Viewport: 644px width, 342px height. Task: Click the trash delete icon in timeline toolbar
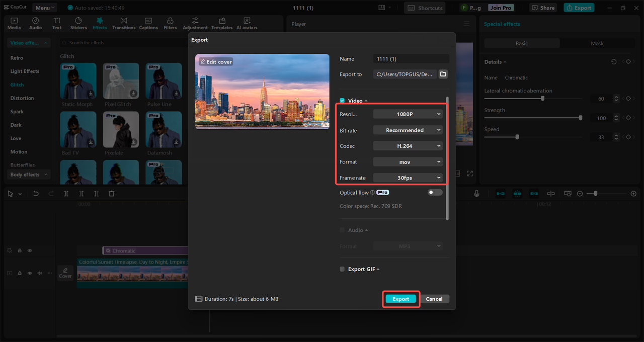pos(112,194)
